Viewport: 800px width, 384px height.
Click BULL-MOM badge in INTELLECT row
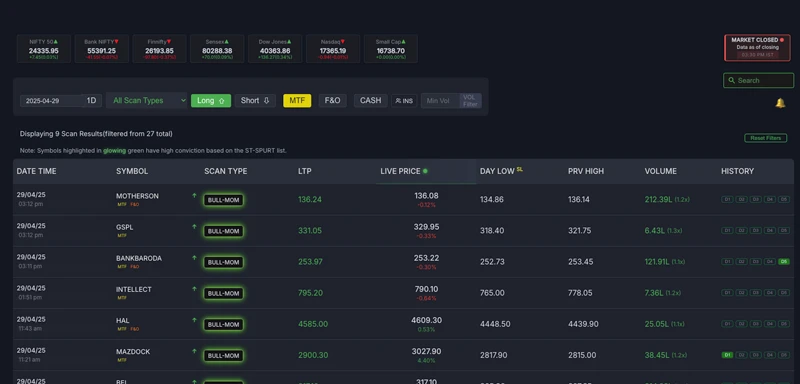click(223, 293)
